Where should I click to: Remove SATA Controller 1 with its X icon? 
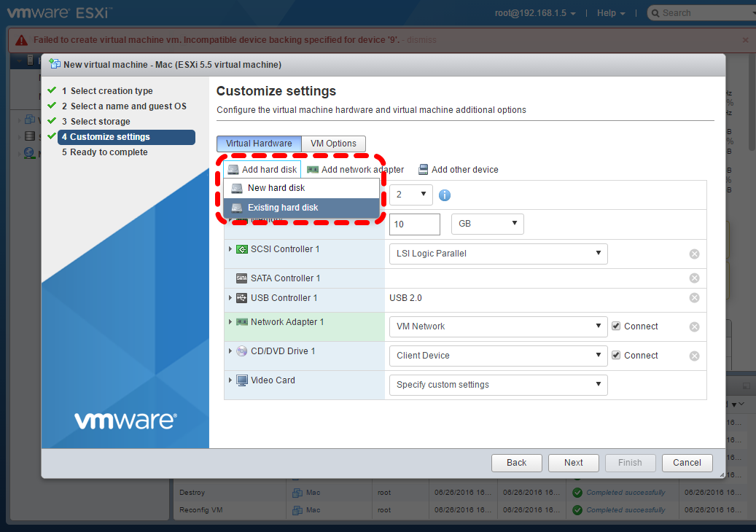(694, 278)
